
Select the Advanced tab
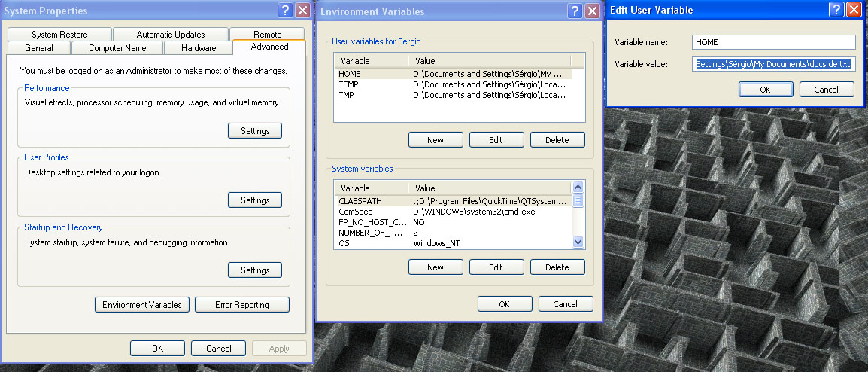269,47
